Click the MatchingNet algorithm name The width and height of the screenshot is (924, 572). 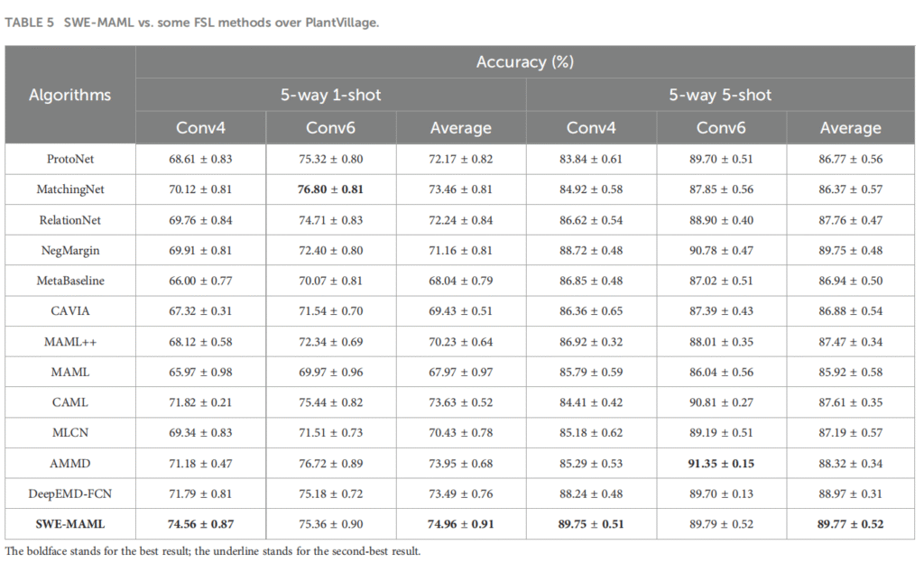[70, 189]
